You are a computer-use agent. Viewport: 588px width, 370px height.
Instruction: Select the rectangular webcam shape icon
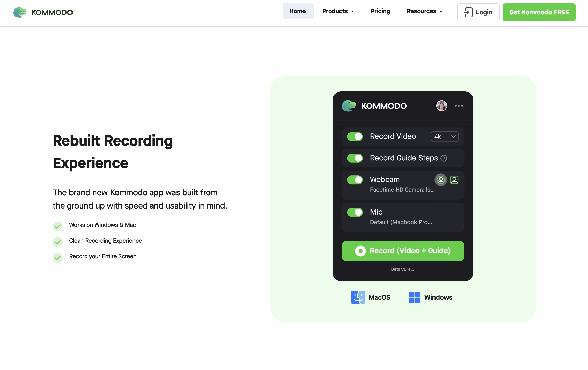coord(454,180)
